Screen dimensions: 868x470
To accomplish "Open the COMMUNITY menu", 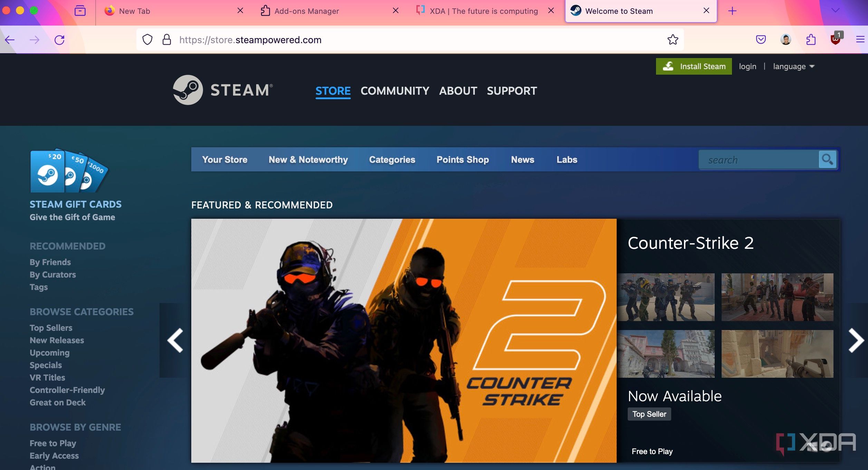I will (x=395, y=91).
